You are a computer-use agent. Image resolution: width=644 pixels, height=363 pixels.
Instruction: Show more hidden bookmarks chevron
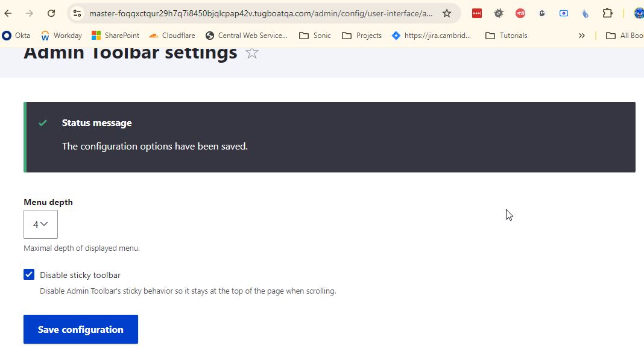(x=581, y=36)
